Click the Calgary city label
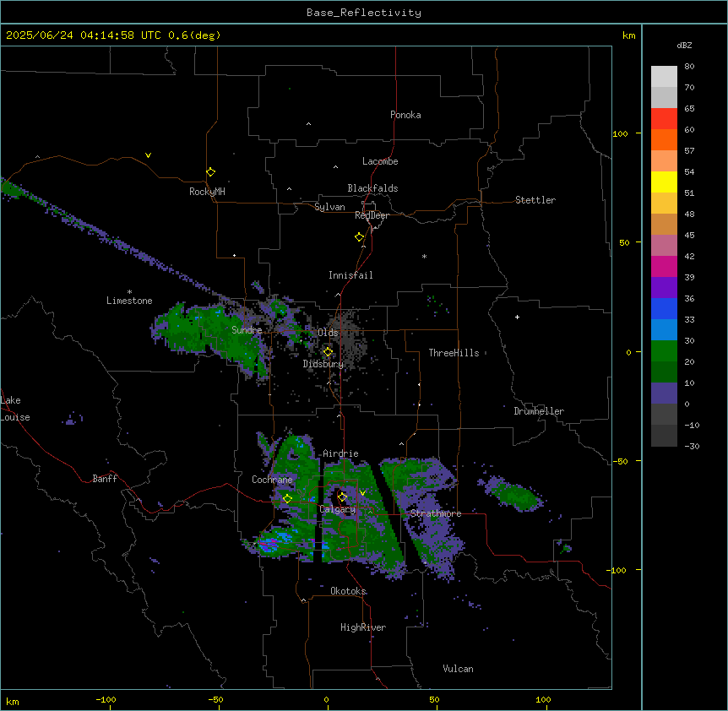Screen dimensions: 728x711 338,509
